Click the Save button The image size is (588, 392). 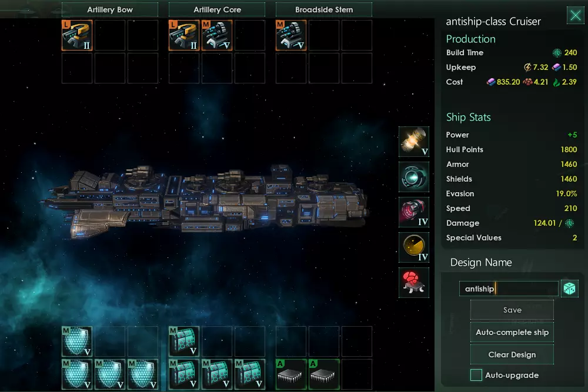coord(512,310)
